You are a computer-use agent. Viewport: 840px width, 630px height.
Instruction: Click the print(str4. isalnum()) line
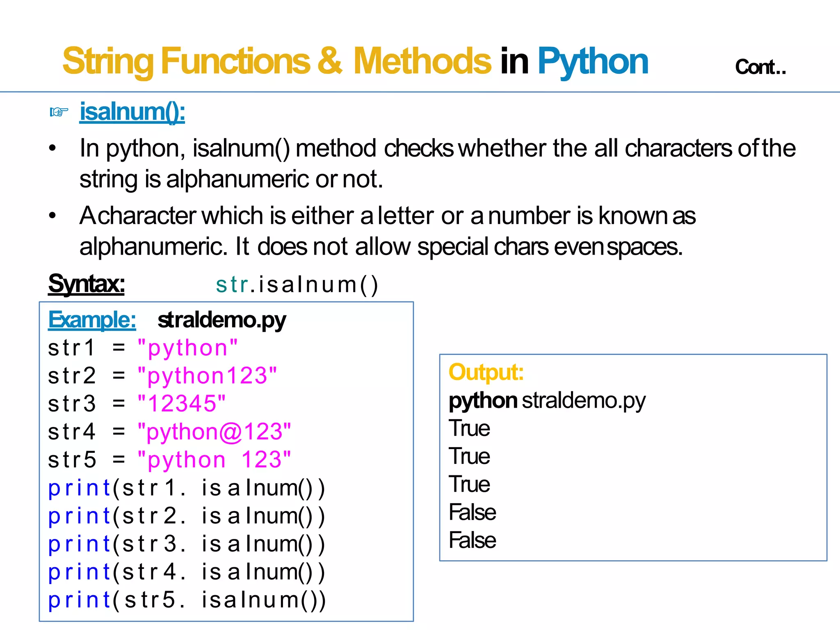[187, 572]
